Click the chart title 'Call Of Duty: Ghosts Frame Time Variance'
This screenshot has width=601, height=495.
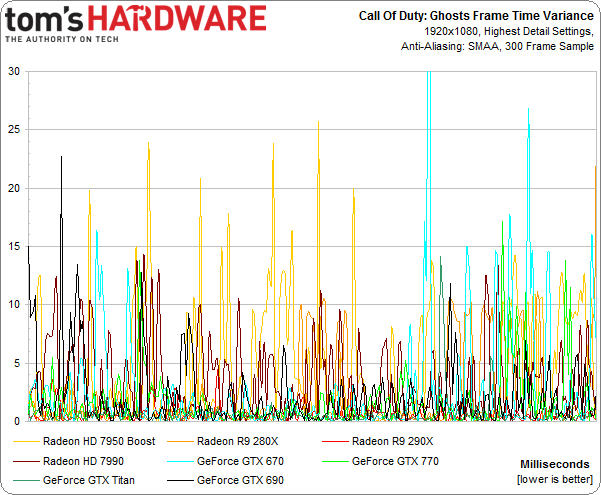pyautogui.click(x=476, y=16)
